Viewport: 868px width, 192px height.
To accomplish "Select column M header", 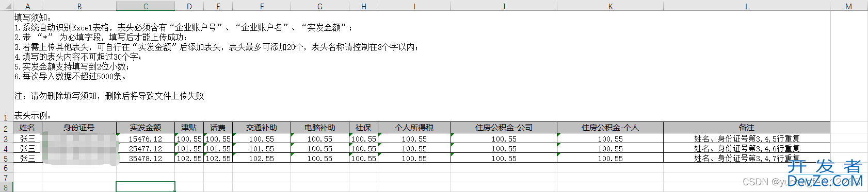I will 848,6.
